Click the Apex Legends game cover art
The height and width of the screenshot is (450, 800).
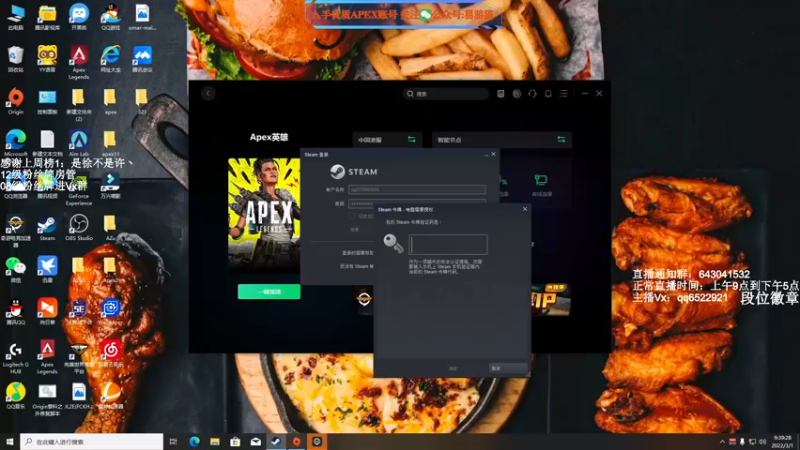click(x=264, y=214)
